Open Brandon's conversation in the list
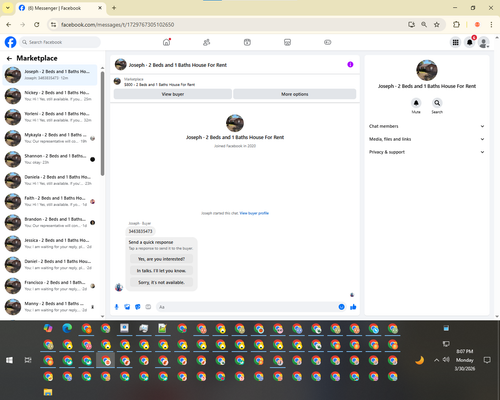This screenshot has height=400, width=500. click(50, 222)
